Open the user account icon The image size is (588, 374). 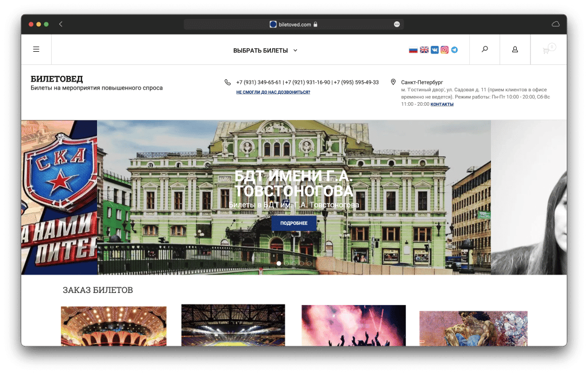(x=515, y=49)
